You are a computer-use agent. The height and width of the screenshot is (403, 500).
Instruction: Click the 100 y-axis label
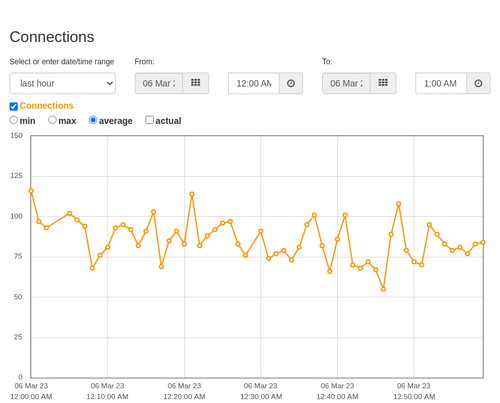pos(16,216)
